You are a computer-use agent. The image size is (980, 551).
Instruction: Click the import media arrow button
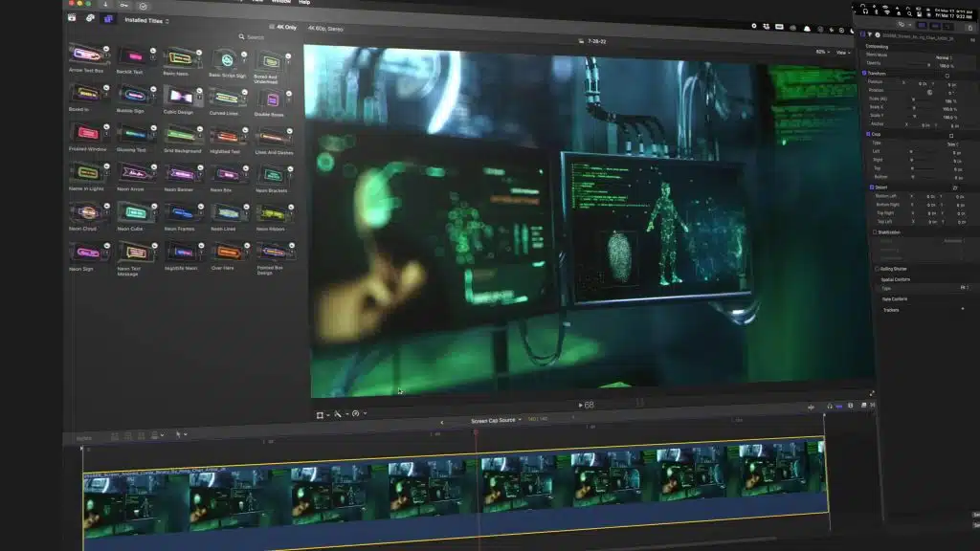(105, 5)
